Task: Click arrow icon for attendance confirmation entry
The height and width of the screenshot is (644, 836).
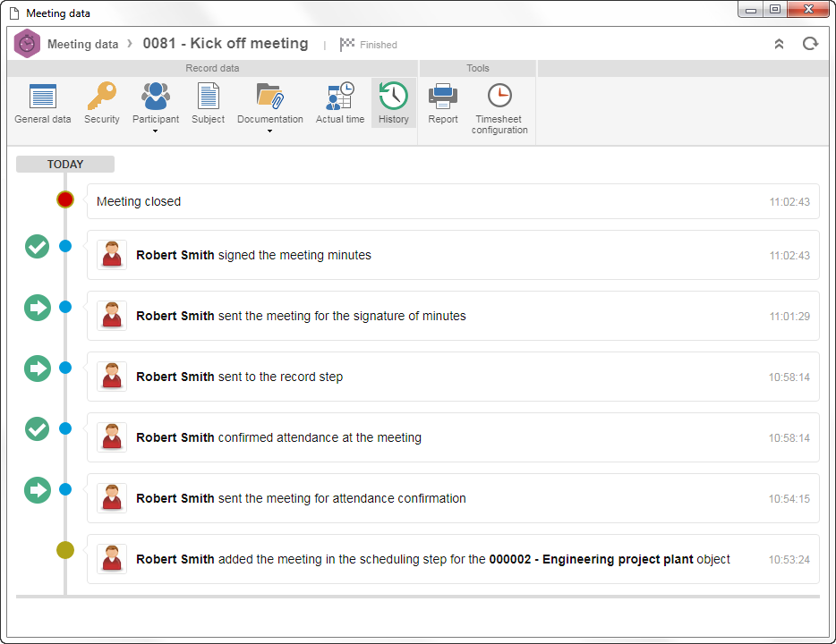Action: (x=38, y=489)
